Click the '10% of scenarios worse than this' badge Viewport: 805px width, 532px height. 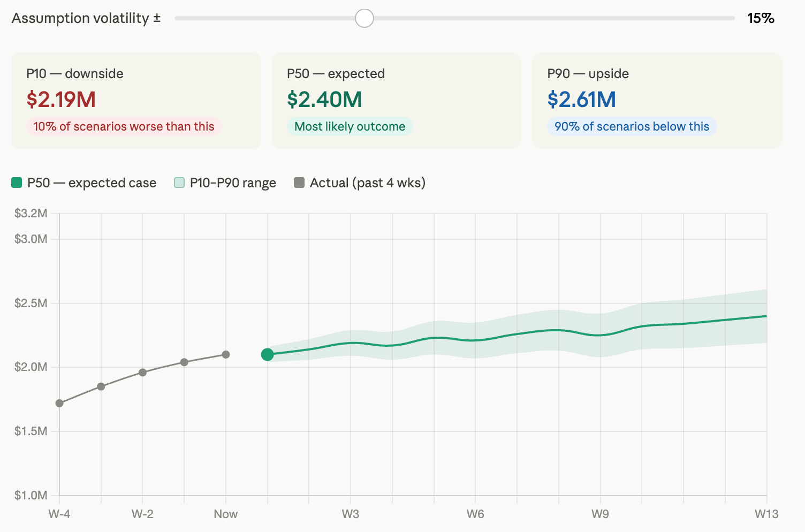pyautogui.click(x=124, y=126)
